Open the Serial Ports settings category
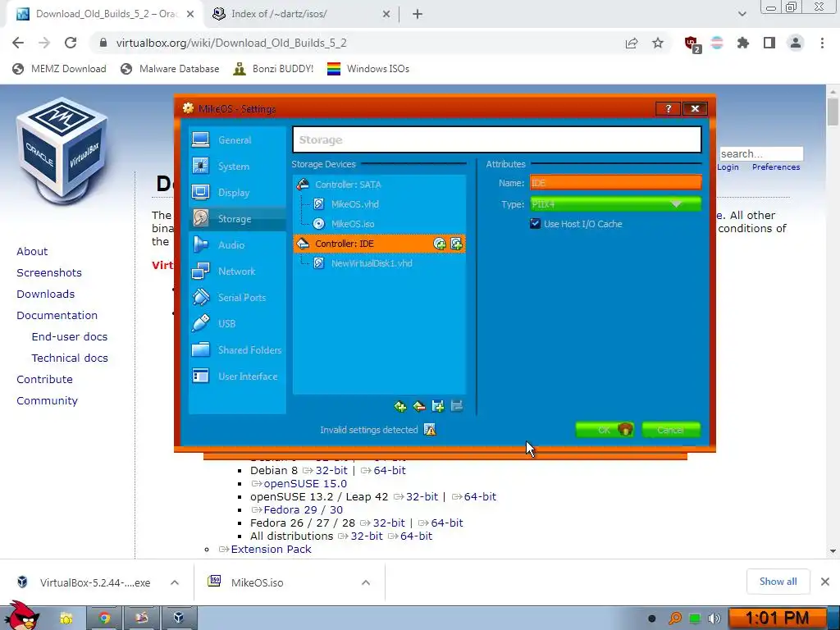The height and width of the screenshot is (630, 840). [237, 297]
